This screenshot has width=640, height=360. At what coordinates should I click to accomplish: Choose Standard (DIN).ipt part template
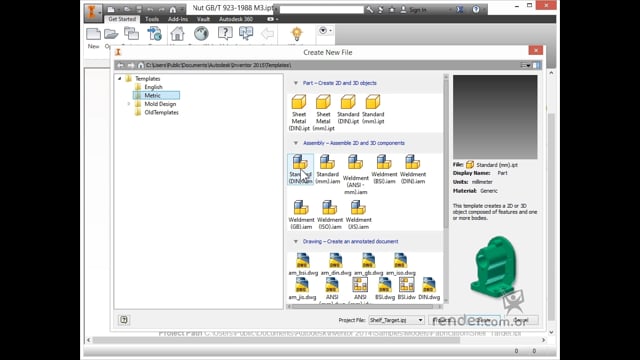click(348, 109)
